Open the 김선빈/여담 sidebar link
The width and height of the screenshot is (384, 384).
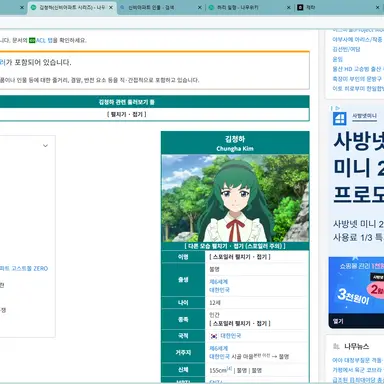click(346, 49)
